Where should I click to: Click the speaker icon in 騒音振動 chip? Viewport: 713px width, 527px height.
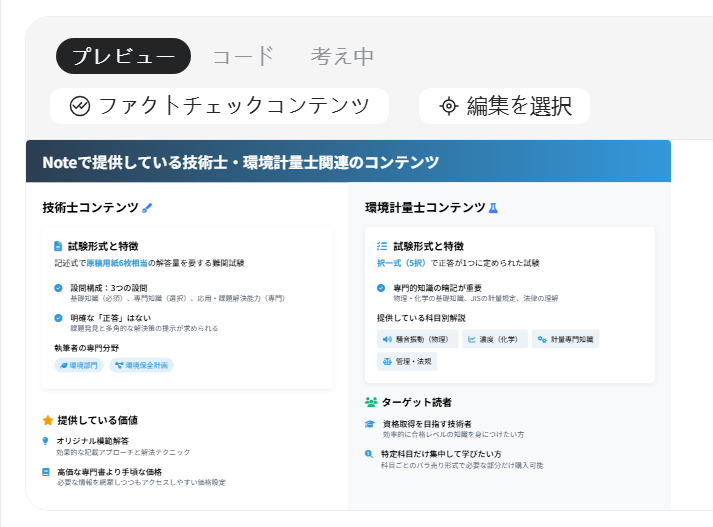point(387,339)
